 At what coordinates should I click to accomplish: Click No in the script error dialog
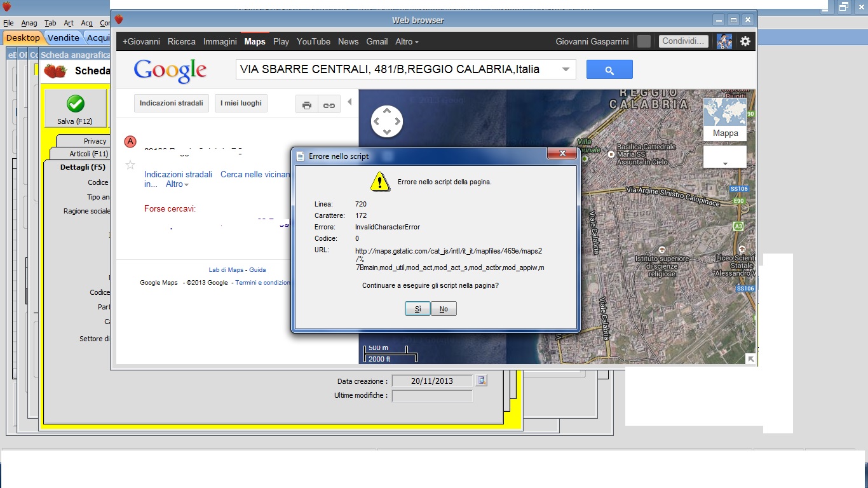(444, 309)
